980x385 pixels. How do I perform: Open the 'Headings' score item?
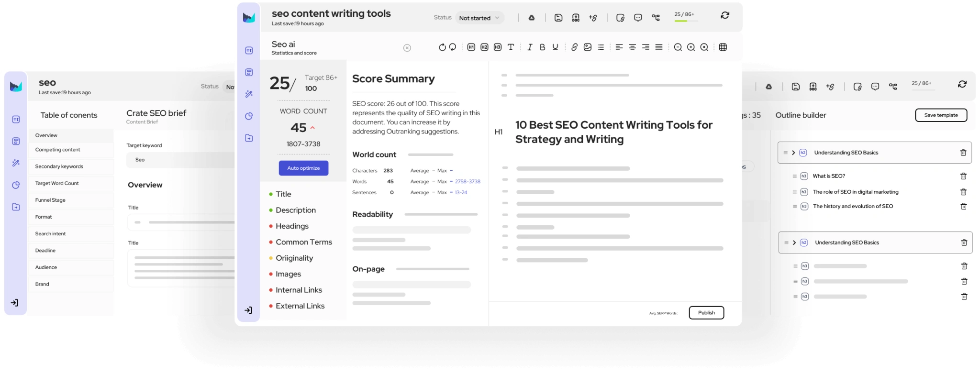[292, 226]
